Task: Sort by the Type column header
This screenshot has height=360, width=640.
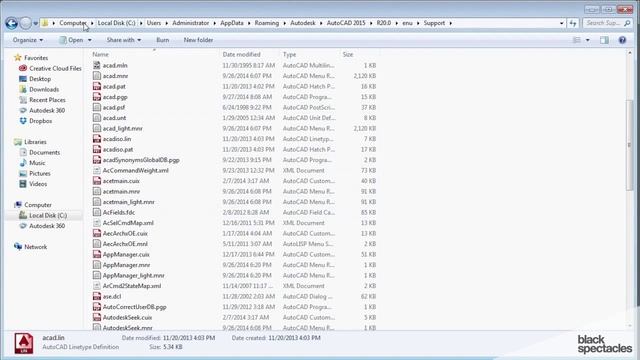Action: point(289,54)
